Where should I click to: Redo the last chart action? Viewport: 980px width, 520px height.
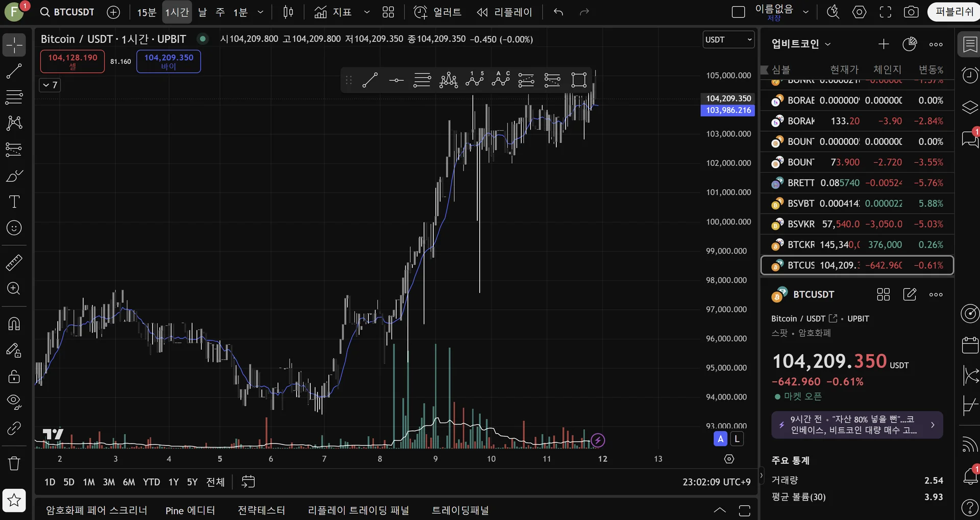point(584,12)
